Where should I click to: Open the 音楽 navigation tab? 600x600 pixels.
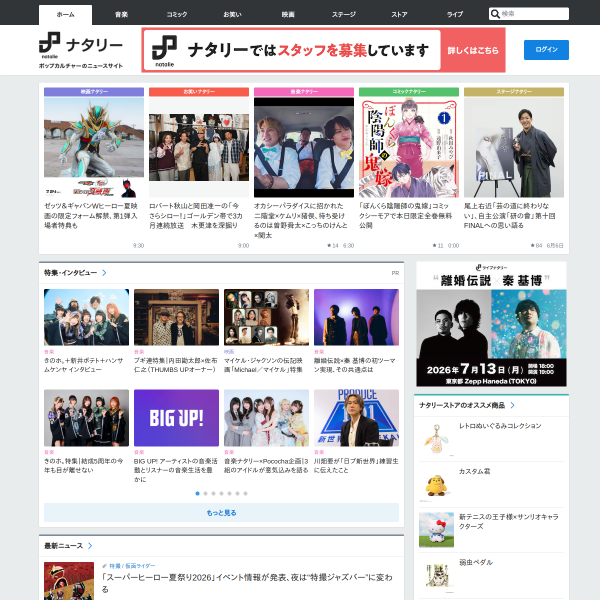click(121, 15)
